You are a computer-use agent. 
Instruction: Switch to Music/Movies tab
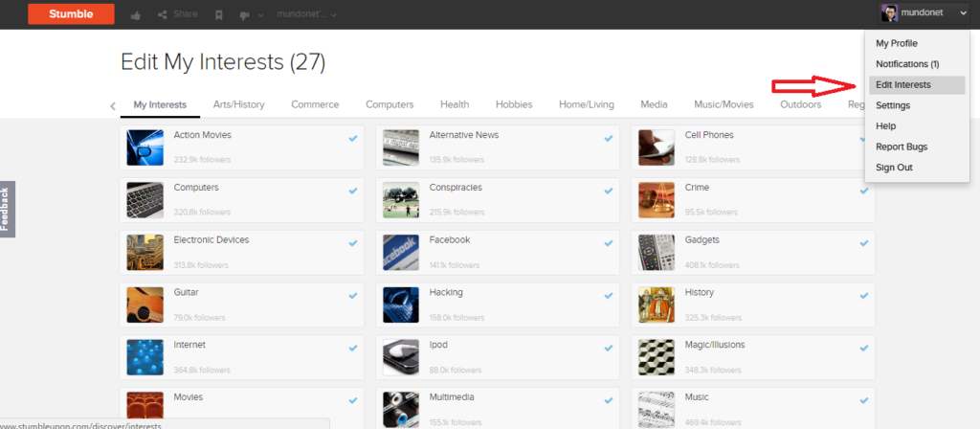click(724, 105)
